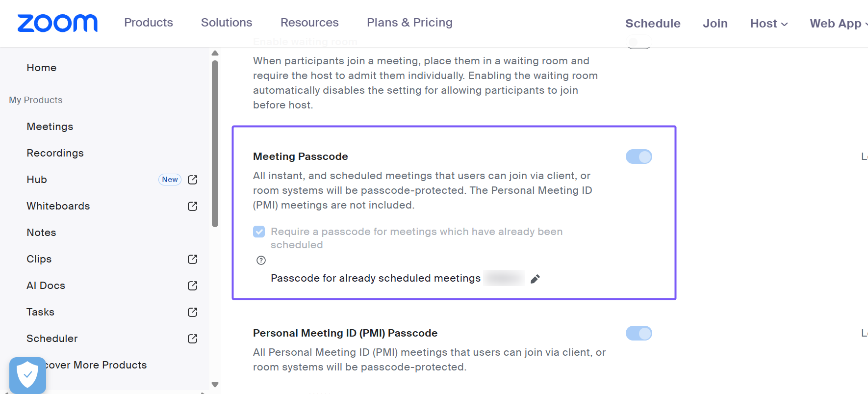Screen dimensions: 868x394
Task: Open the Plans & Pricing menu item
Action: (x=409, y=23)
